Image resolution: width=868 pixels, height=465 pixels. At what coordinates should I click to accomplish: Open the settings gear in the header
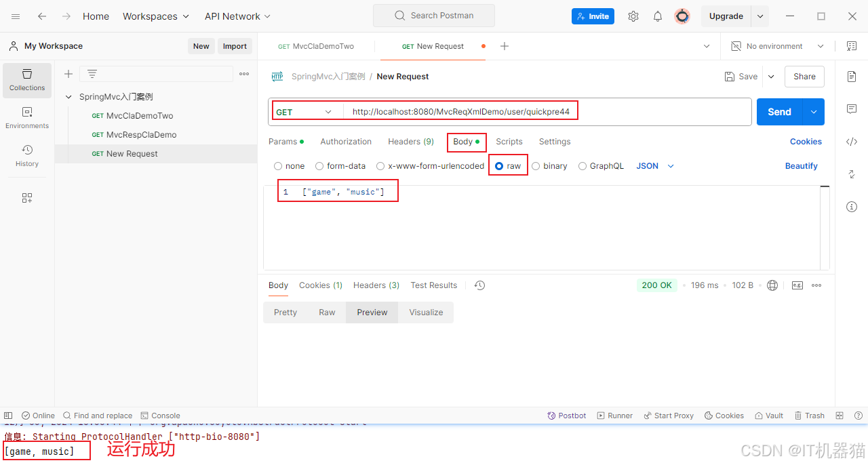633,16
